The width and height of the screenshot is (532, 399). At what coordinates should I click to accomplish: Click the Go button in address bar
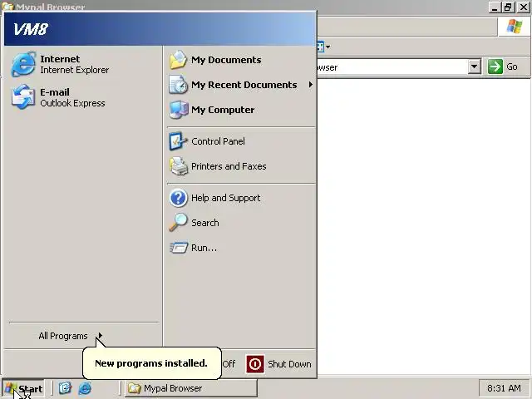pyautogui.click(x=503, y=66)
